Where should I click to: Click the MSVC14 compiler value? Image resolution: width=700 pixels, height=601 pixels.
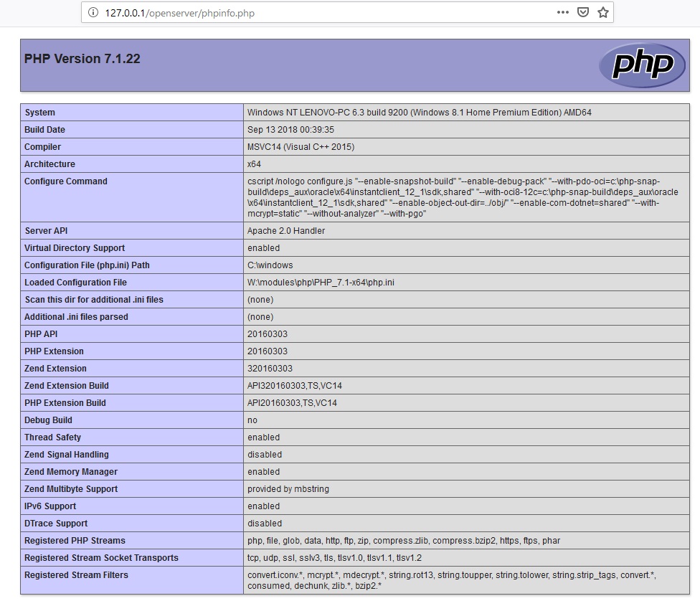301,147
